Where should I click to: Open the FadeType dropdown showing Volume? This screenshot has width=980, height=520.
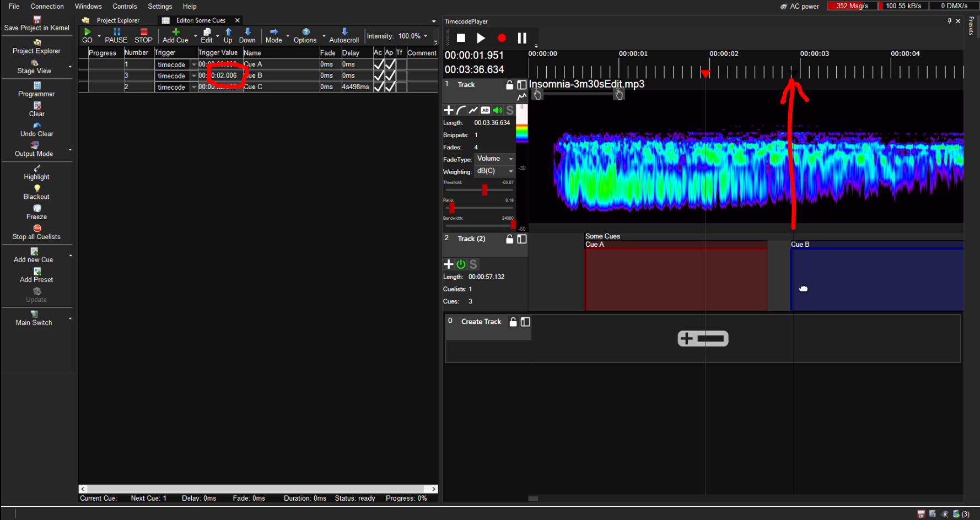coord(495,159)
